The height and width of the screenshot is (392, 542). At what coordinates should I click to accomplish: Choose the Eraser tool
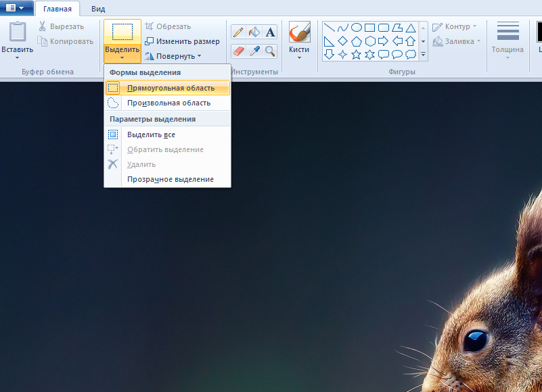(x=238, y=51)
